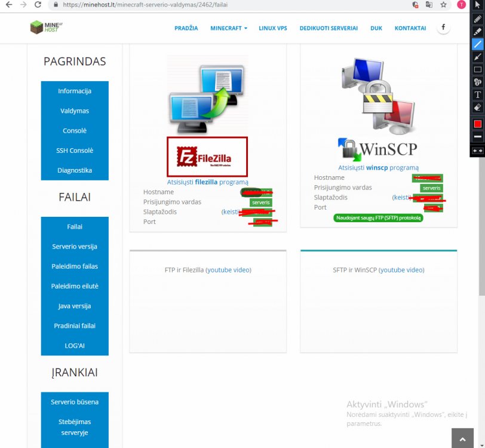This screenshot has width=485, height=448.
Task: Click the MineHost logo
Action: [x=46, y=27]
